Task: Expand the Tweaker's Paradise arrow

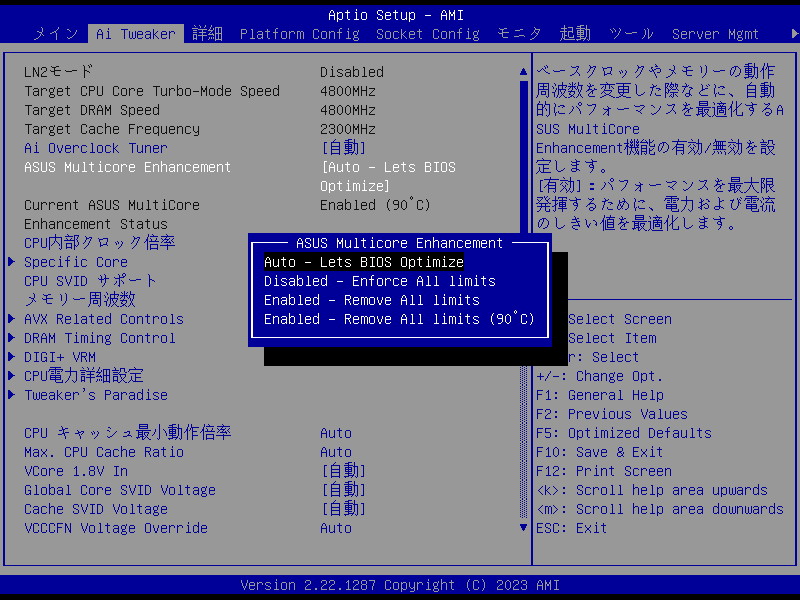Action: [11, 395]
